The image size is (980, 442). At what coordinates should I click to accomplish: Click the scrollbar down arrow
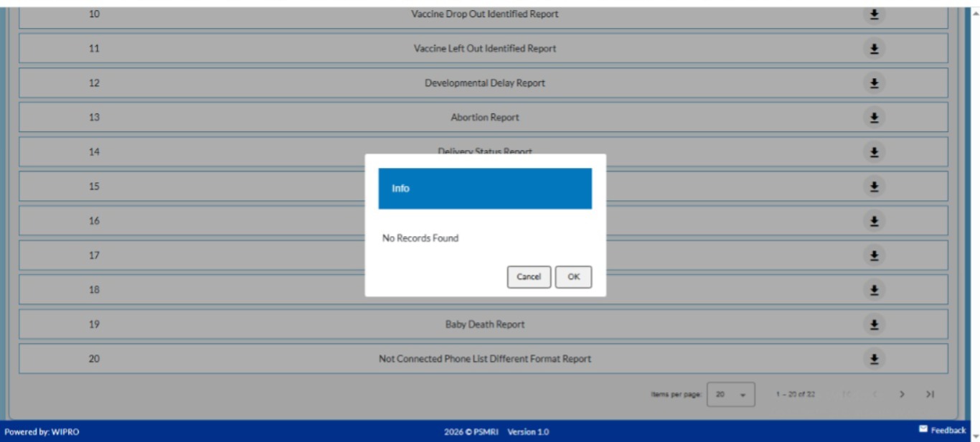pos(974,436)
